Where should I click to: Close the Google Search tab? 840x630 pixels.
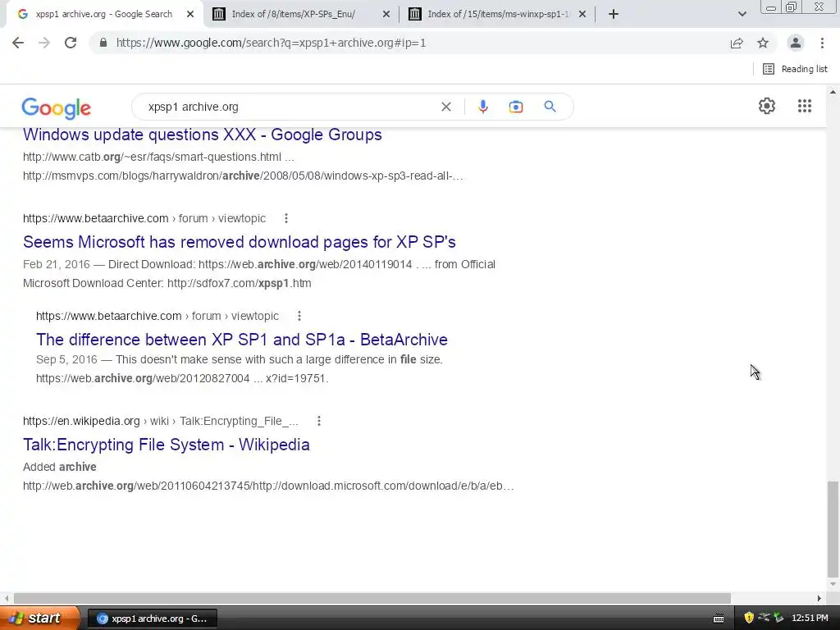point(190,15)
